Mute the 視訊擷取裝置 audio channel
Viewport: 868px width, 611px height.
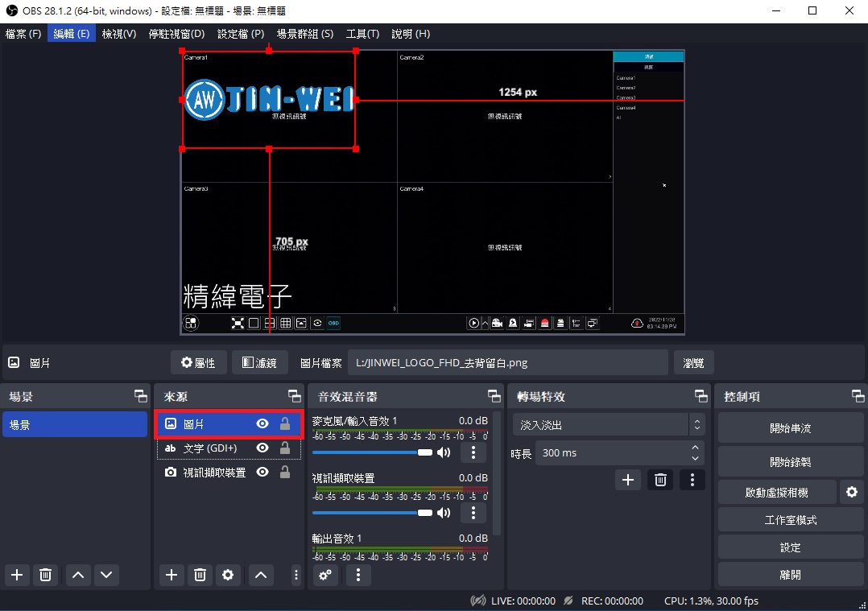click(444, 513)
